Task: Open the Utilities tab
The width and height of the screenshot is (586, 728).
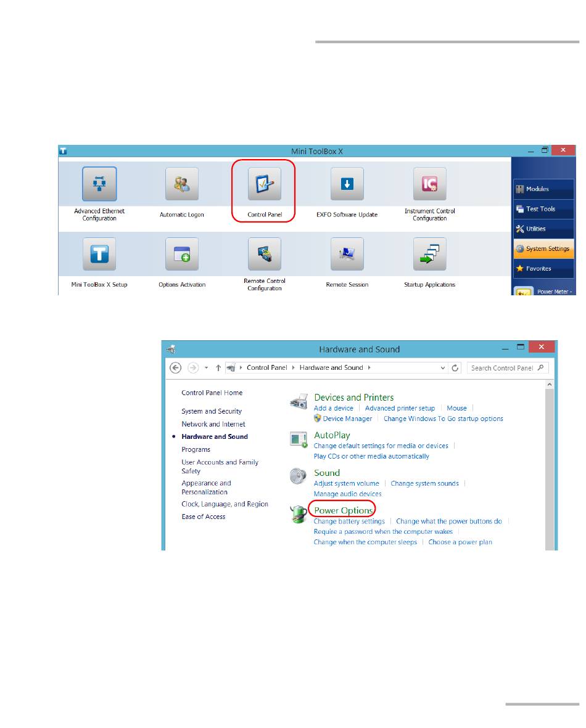Action: [543, 229]
